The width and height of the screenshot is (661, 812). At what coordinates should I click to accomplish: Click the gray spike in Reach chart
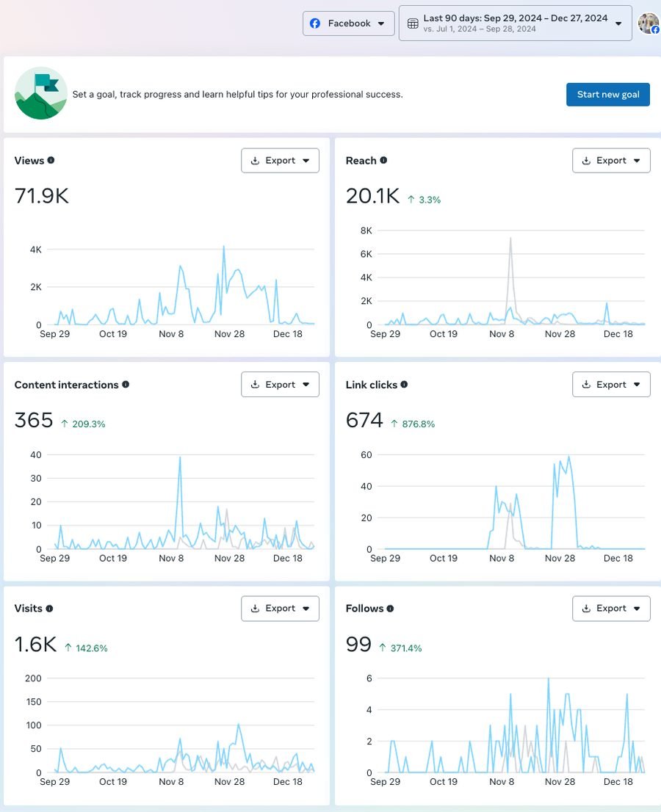[510, 239]
